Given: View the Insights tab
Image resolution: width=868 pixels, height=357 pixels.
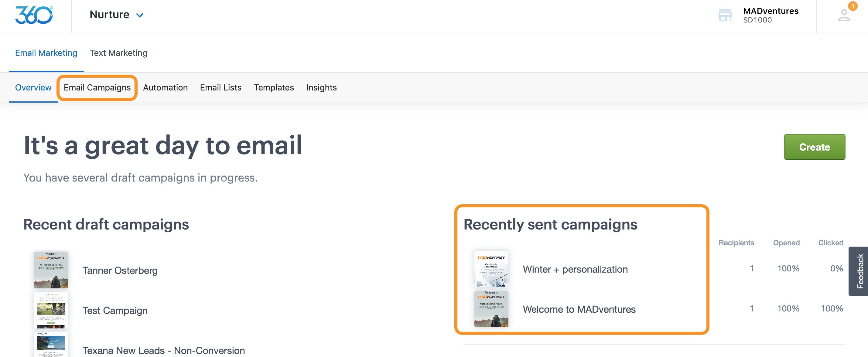Looking at the screenshot, I should pos(321,87).
